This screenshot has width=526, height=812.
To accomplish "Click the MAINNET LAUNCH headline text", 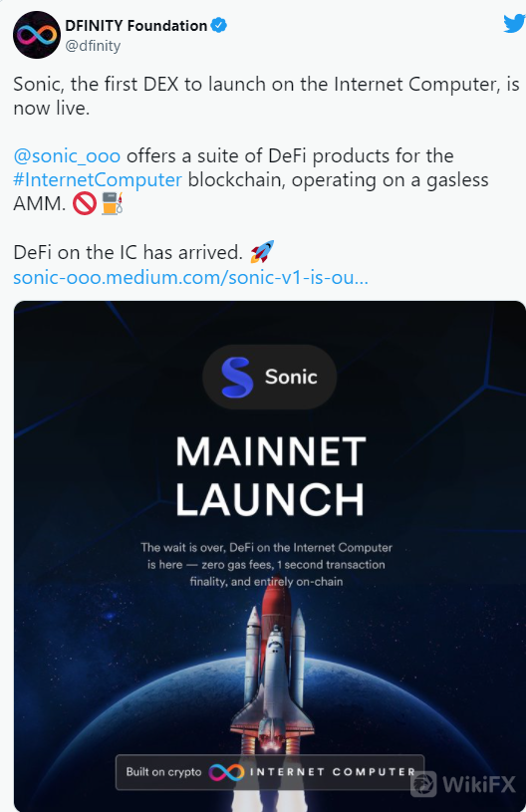I will tap(270, 475).
